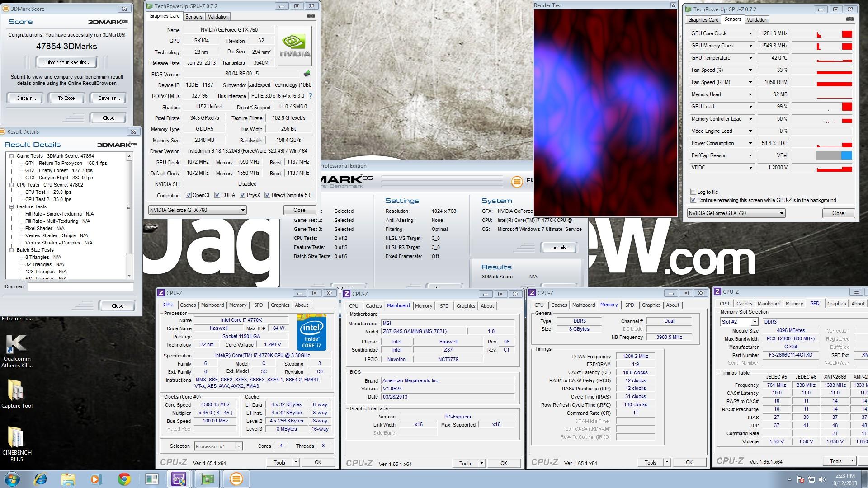Click the GPU Load sensor graph
This screenshot has height=488, width=868.
pos(822,107)
